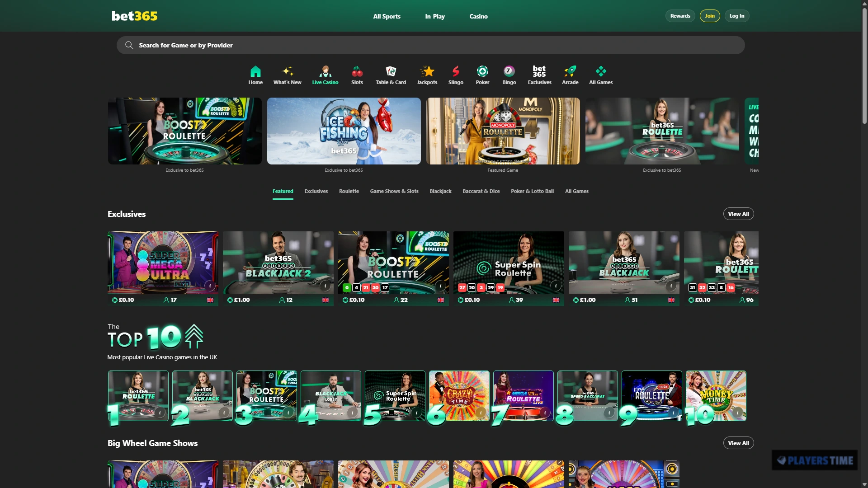Show info for Boost Roulette exclusive tile
This screenshot has width=868, height=488.
(x=440, y=286)
